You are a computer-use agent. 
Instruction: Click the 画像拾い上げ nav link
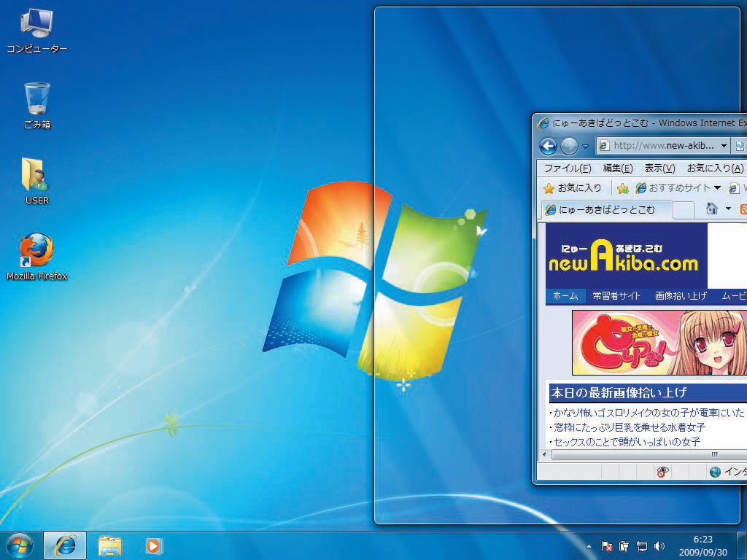click(681, 296)
